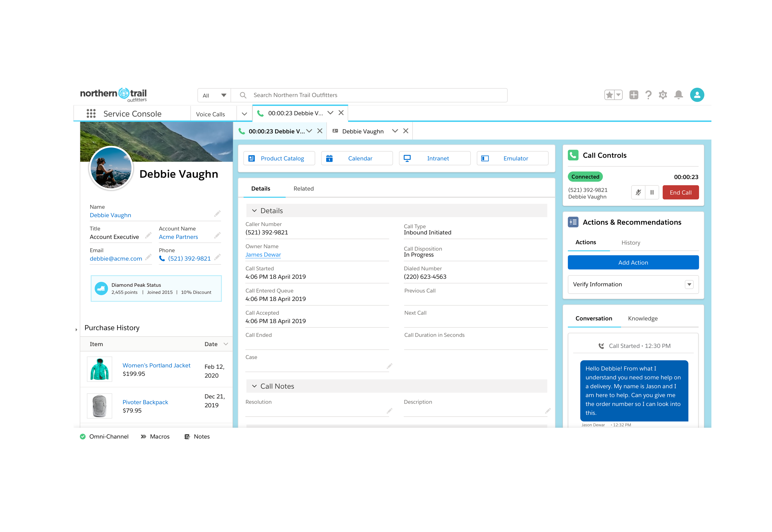The width and height of the screenshot is (772, 532).
Task: Edit the Account Name pencil icon
Action: coord(217,235)
